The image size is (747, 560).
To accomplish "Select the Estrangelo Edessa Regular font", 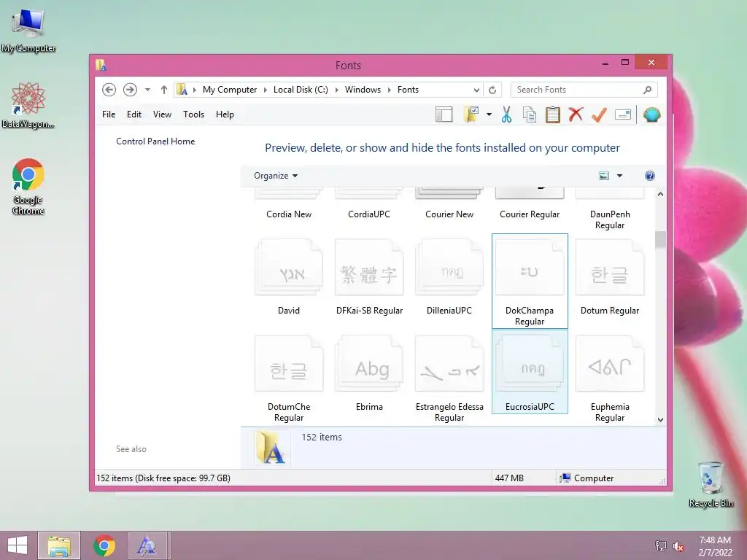I will [x=449, y=378].
